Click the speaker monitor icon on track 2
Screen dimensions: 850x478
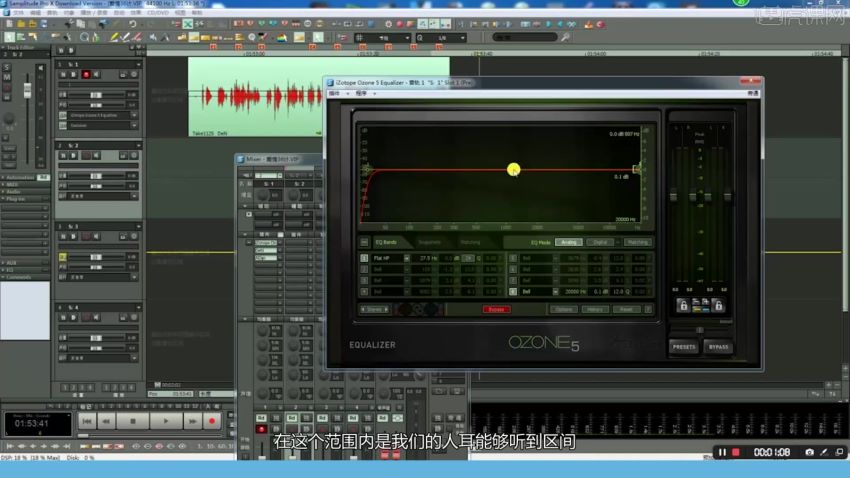(96, 156)
